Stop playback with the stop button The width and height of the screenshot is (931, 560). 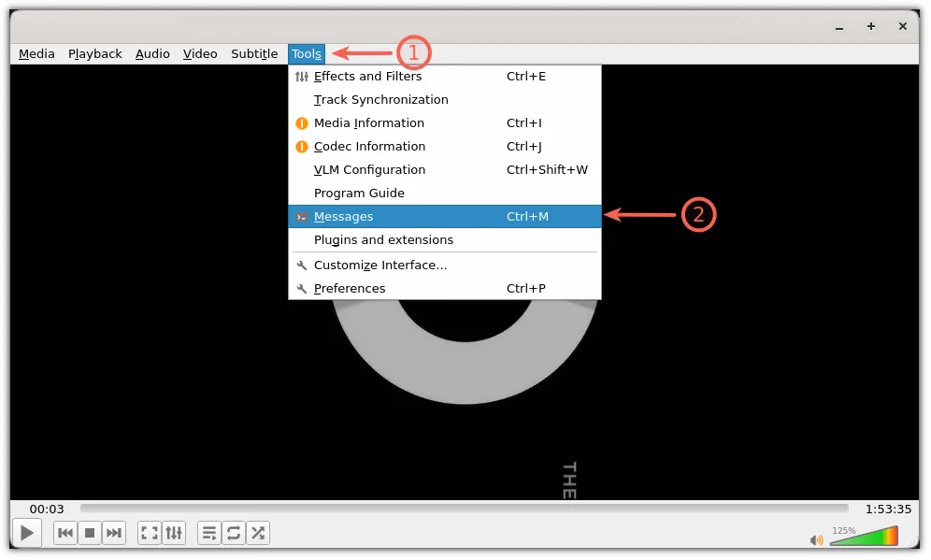tap(90, 533)
